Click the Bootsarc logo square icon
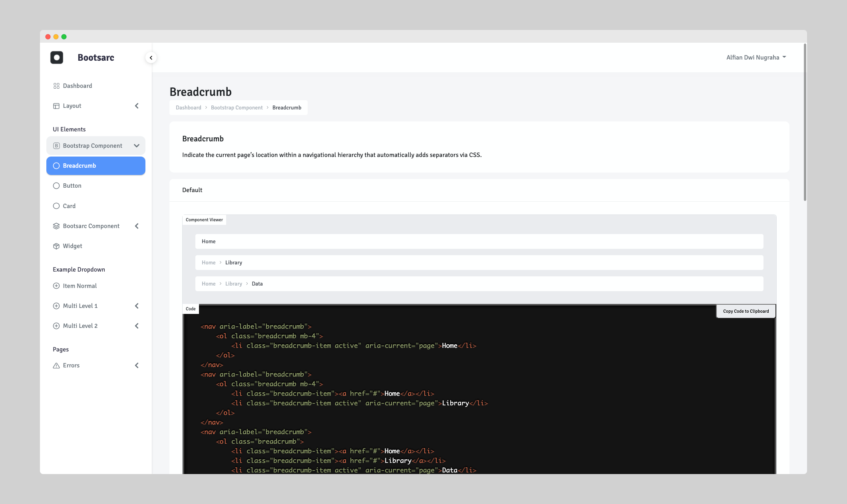This screenshot has height=504, width=847. [58, 57]
